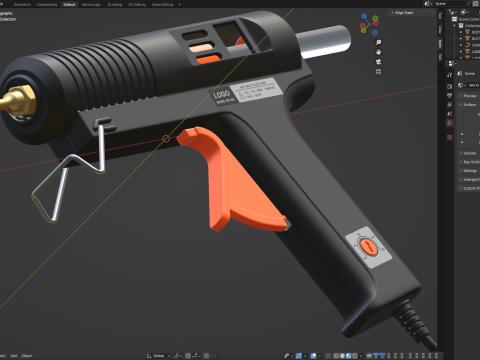Toggle proportional editing in viewport header
This screenshot has width=480, height=360.
coord(206,356)
